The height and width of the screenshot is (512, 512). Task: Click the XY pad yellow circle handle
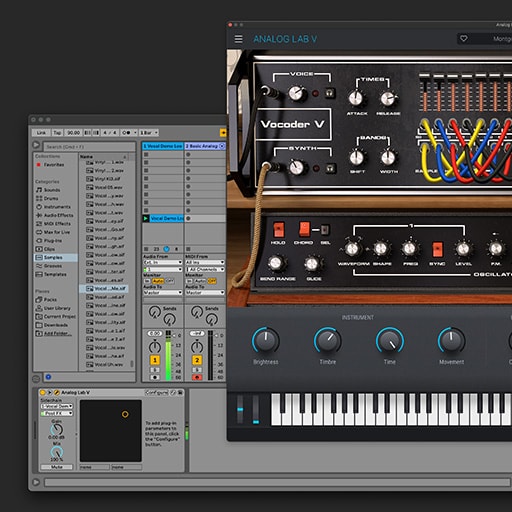coord(125,414)
